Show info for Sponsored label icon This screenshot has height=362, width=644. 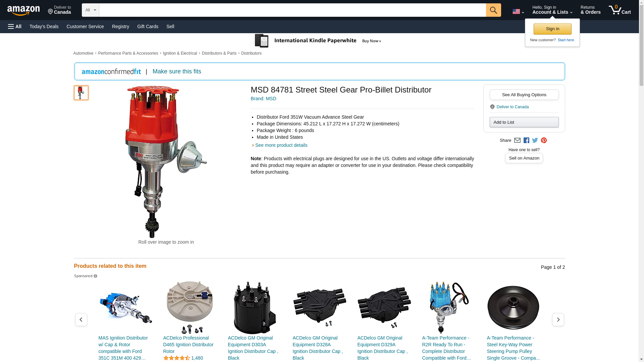tap(95, 276)
